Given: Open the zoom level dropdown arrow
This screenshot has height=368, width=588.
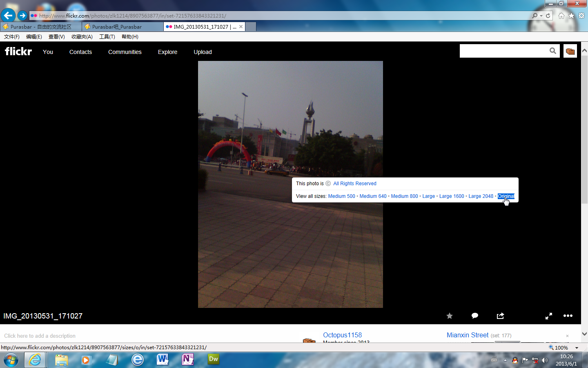Looking at the screenshot, I should pyautogui.click(x=577, y=348).
